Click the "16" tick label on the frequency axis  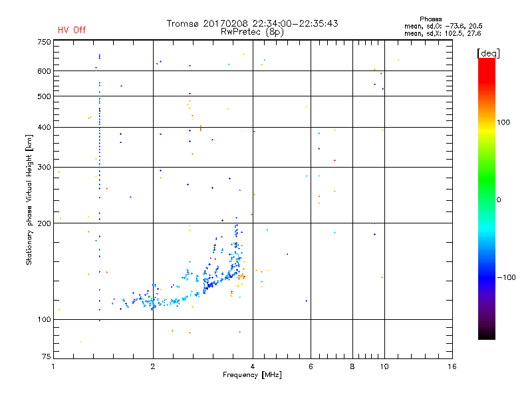coord(452,366)
